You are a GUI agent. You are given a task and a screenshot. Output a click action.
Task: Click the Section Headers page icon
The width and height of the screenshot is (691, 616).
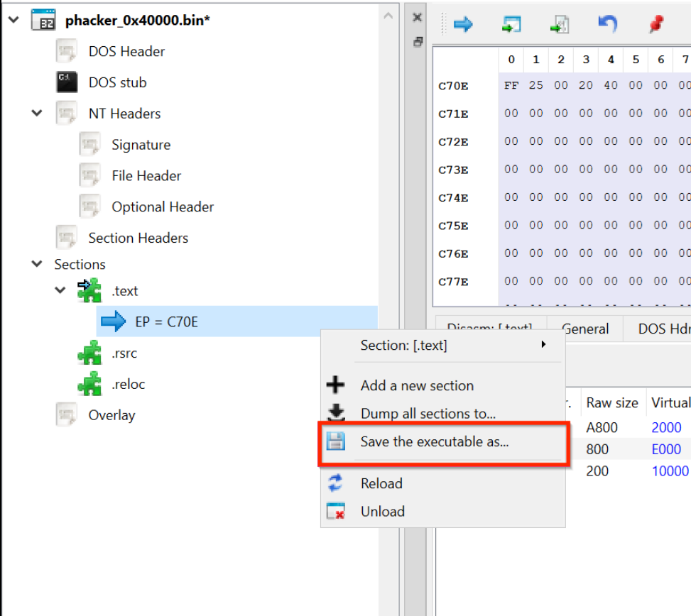pyautogui.click(x=67, y=238)
